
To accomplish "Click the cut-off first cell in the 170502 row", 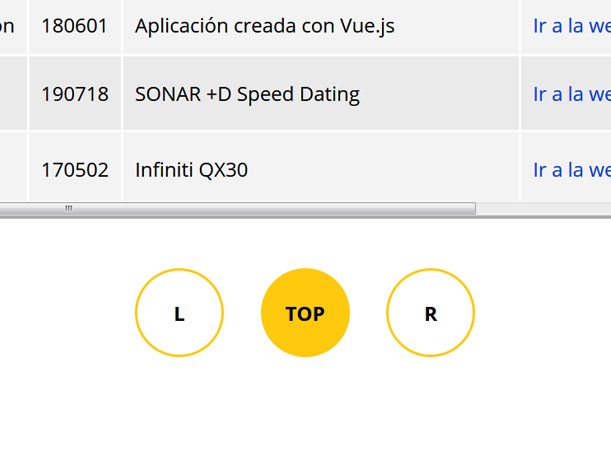I will tap(12, 170).
